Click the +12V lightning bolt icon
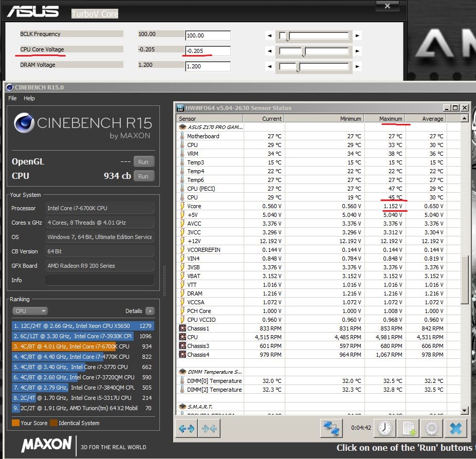 [x=182, y=241]
